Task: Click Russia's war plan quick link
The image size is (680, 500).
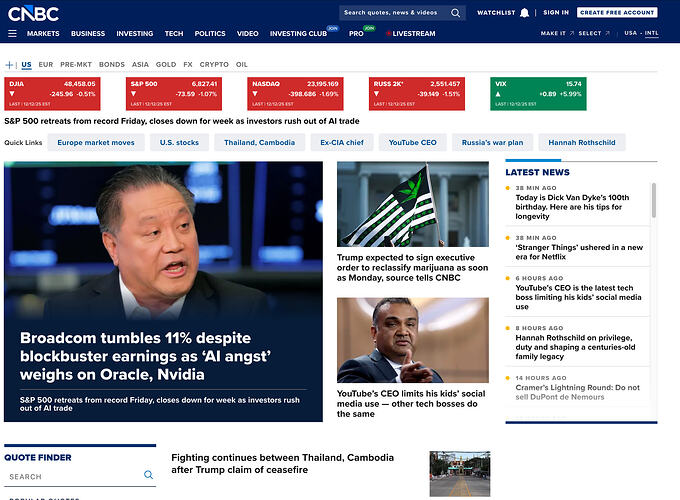Action: click(492, 142)
